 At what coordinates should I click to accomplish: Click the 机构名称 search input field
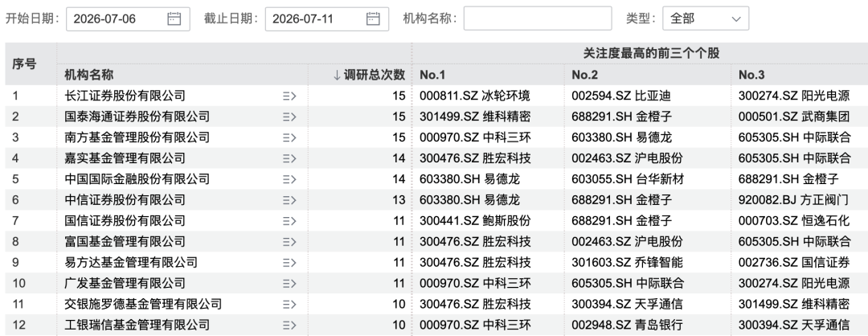(538, 18)
